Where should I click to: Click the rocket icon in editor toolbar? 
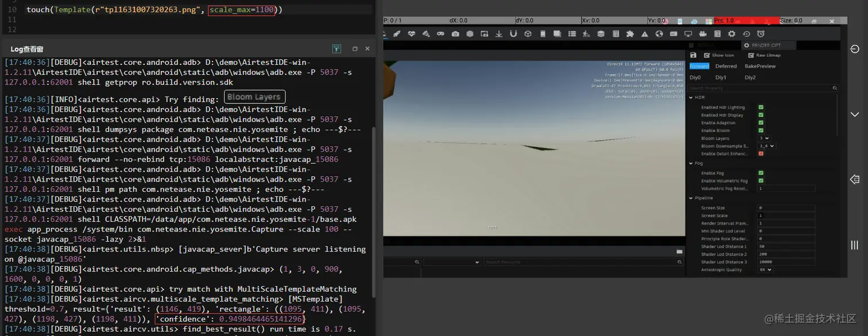397,34
